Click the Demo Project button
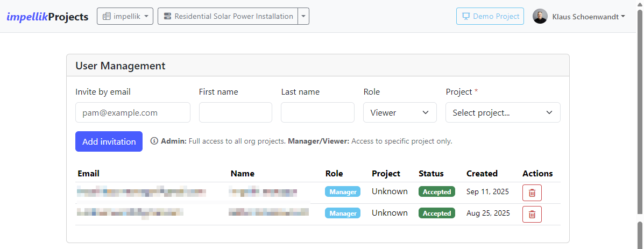Viewport: 644px width, 249px height. pyautogui.click(x=490, y=17)
